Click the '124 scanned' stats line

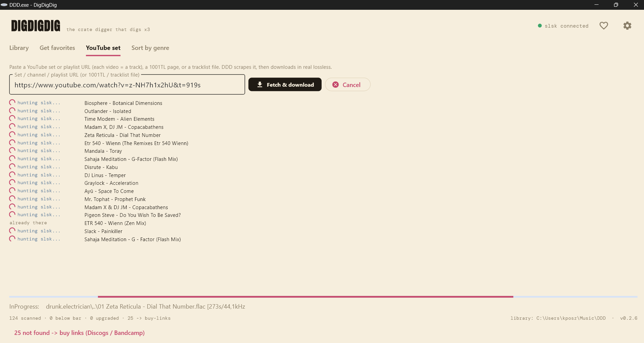click(90, 318)
